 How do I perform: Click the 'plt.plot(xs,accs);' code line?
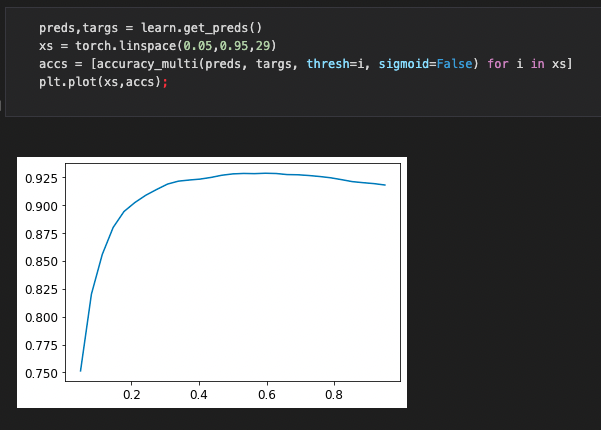pos(103,82)
